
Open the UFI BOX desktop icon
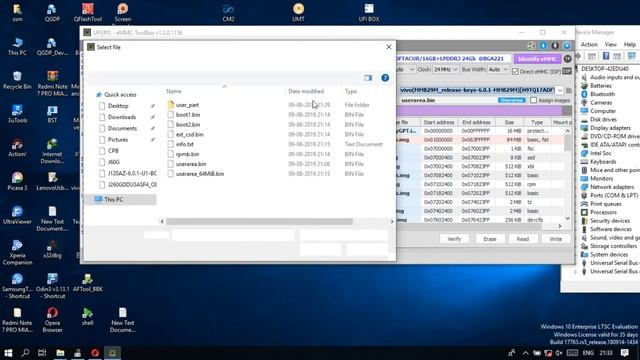(369, 12)
